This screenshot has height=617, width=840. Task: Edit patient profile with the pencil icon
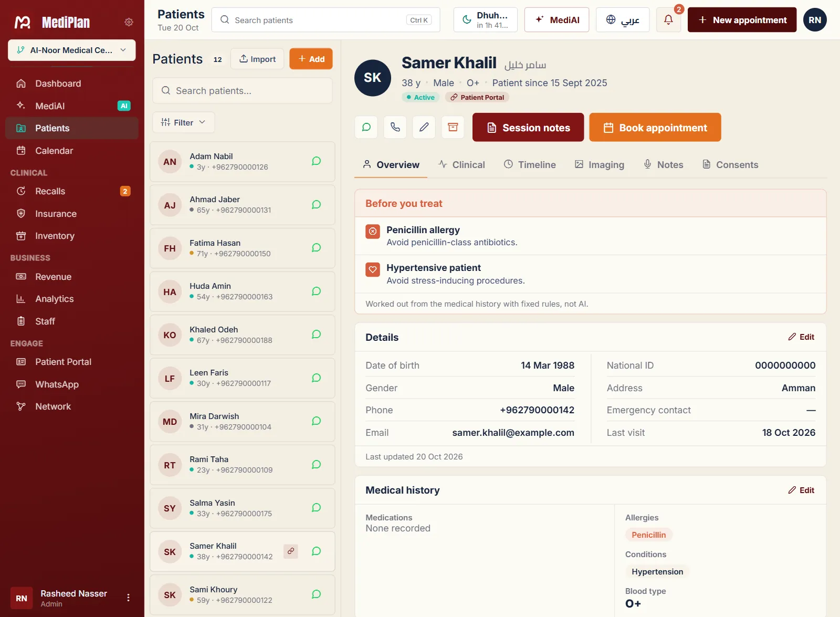424,127
